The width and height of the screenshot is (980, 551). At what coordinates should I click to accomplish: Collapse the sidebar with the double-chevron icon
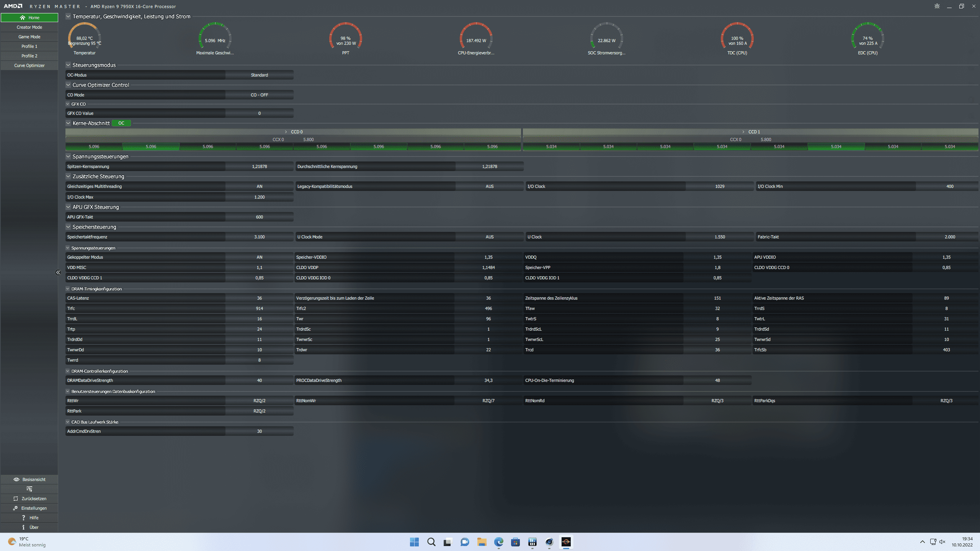point(58,272)
